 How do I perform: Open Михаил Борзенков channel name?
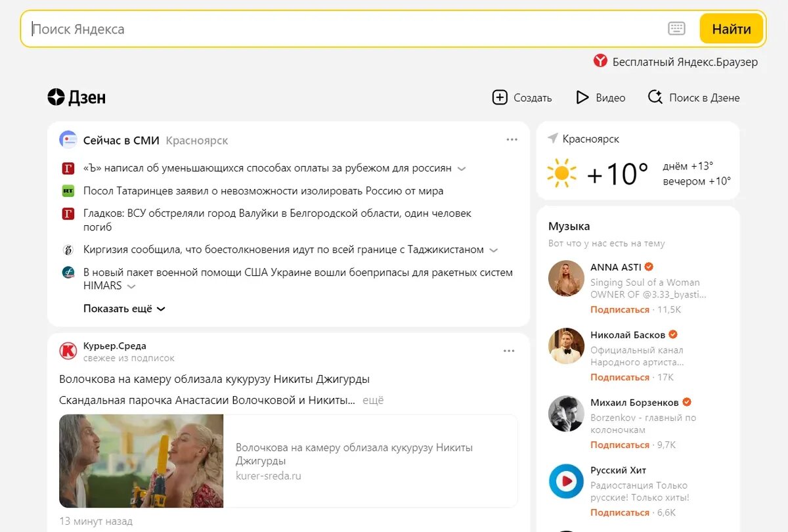(x=635, y=403)
